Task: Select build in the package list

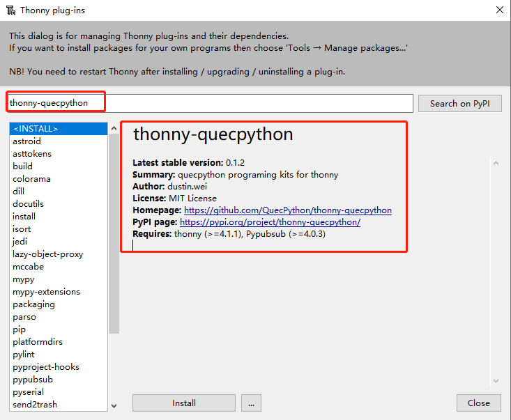Action: 59,166
